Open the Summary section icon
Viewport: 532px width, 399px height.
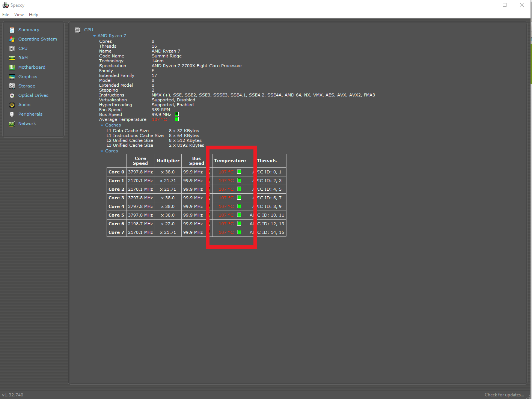12,30
